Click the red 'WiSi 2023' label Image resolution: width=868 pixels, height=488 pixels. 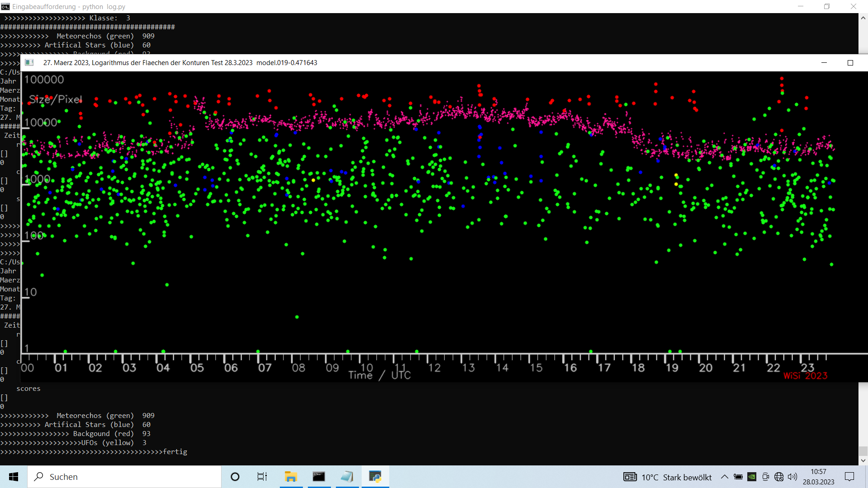click(x=806, y=376)
